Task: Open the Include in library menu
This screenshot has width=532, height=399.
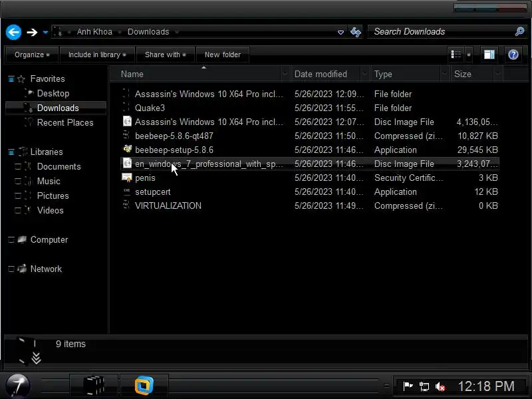Action: [x=97, y=55]
